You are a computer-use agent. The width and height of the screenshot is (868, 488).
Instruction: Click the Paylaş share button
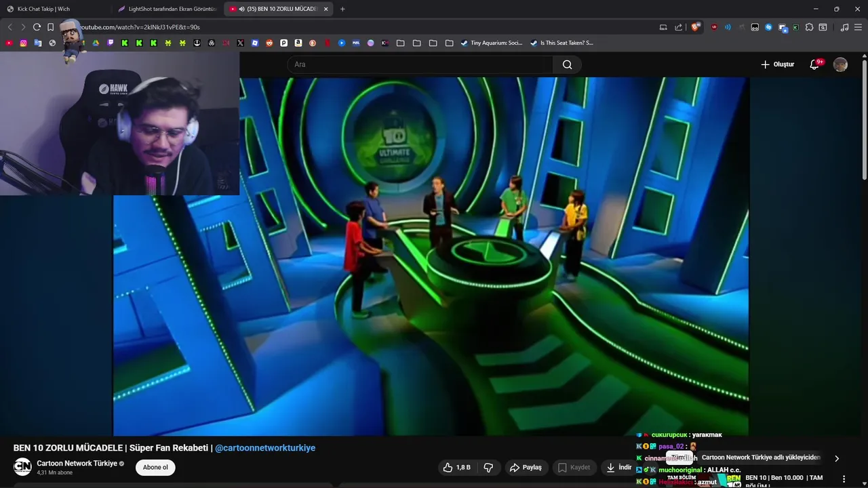coord(526,467)
